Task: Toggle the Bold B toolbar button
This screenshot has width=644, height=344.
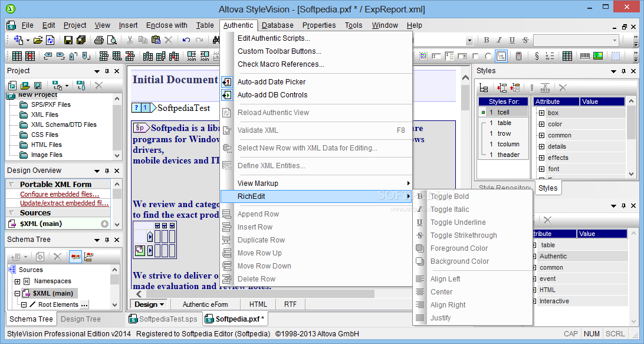Action: [x=487, y=40]
